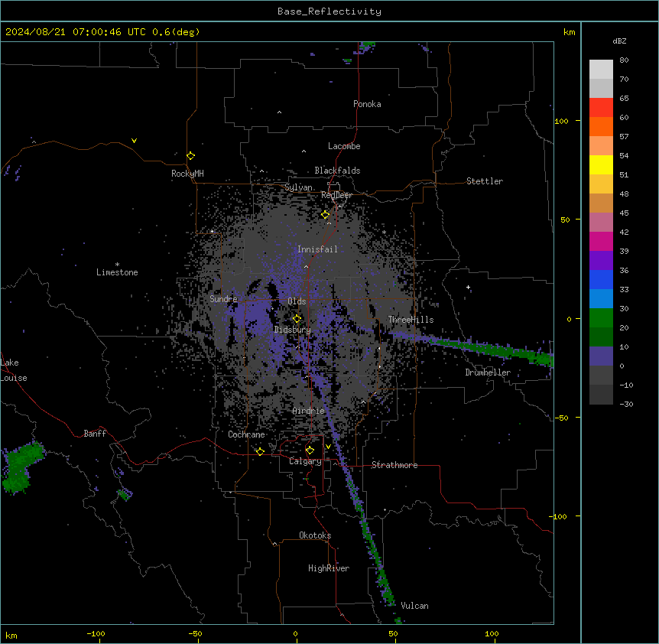Screen dimensions: 659x644
Task: Click the Ponoka city label
Action: pyautogui.click(x=367, y=104)
